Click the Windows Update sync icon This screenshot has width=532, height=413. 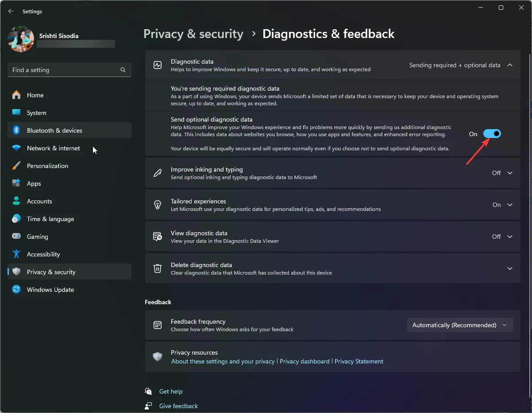[x=16, y=290]
